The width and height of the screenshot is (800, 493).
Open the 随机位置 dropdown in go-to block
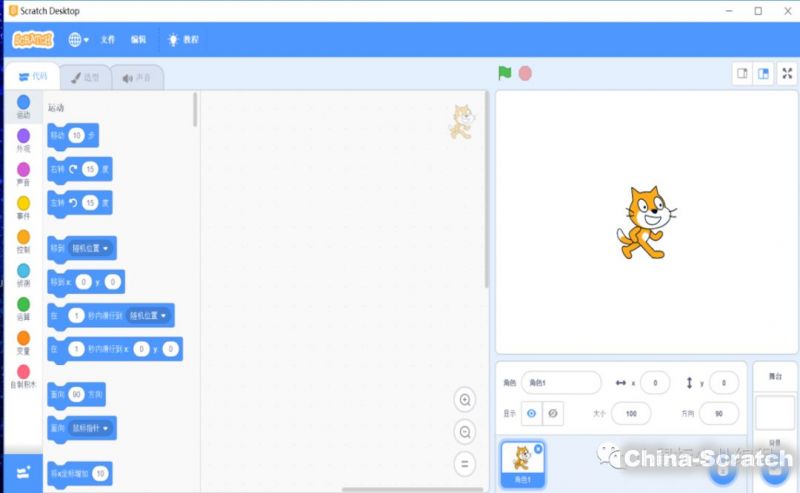(90, 249)
